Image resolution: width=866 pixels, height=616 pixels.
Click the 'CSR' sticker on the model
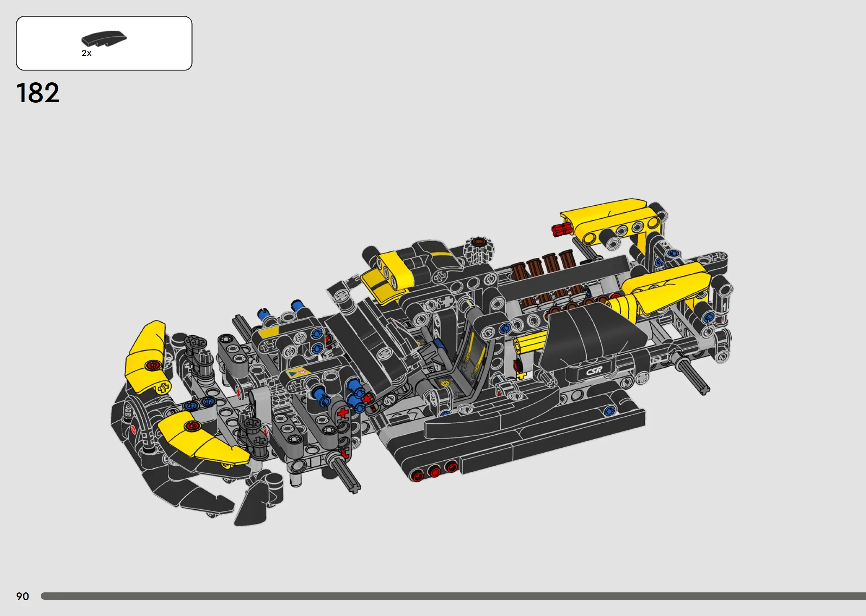(x=594, y=370)
